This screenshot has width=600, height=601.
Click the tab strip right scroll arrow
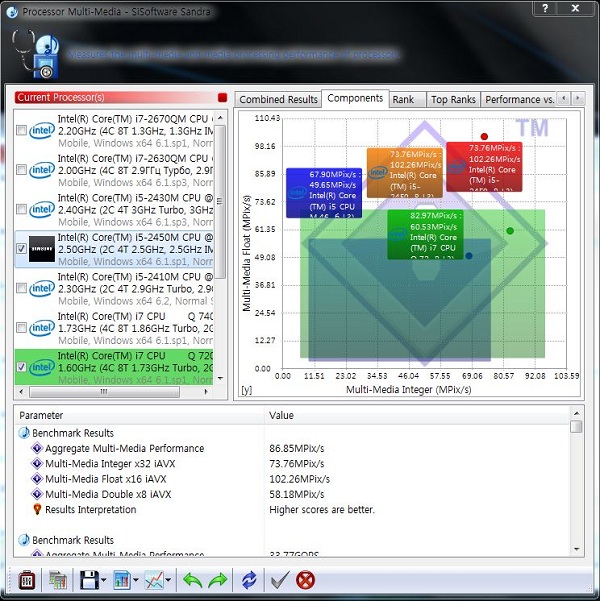(578, 99)
